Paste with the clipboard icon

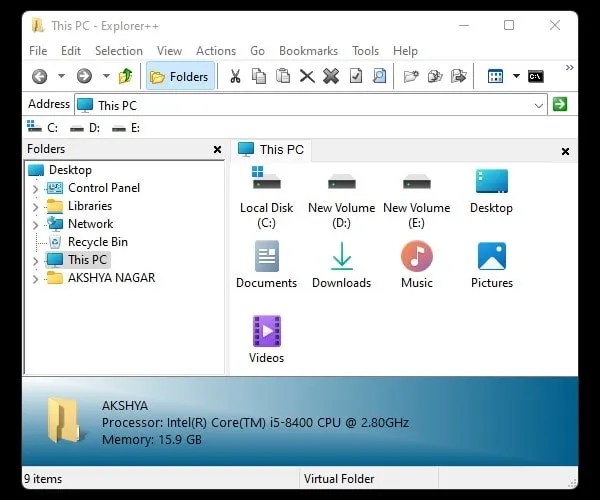283,76
